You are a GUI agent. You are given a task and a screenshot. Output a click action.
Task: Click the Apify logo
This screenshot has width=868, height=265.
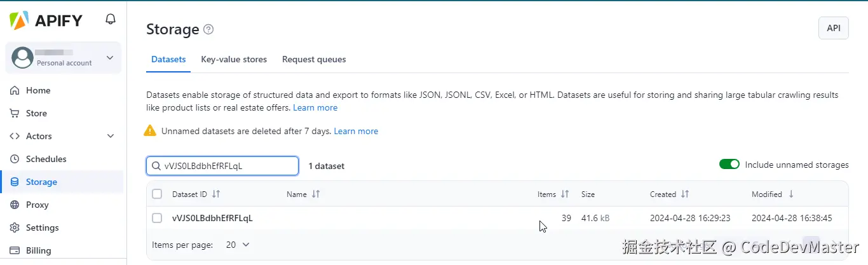(x=46, y=20)
